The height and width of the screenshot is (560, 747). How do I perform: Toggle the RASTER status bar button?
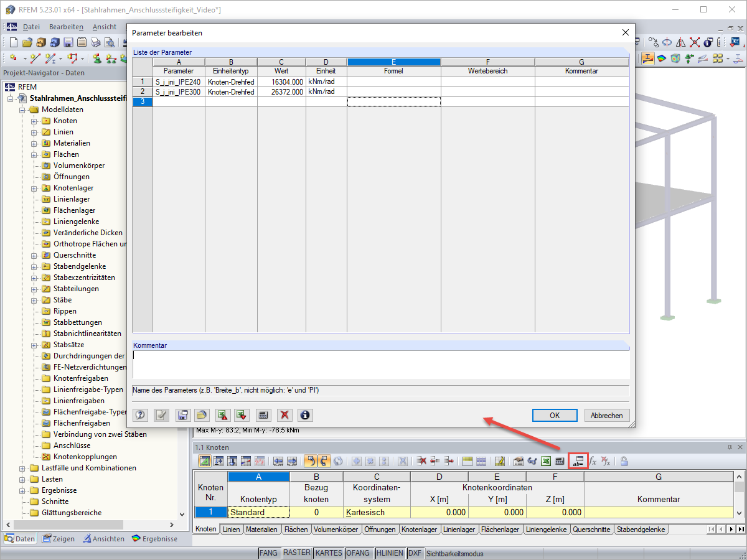coord(296,553)
